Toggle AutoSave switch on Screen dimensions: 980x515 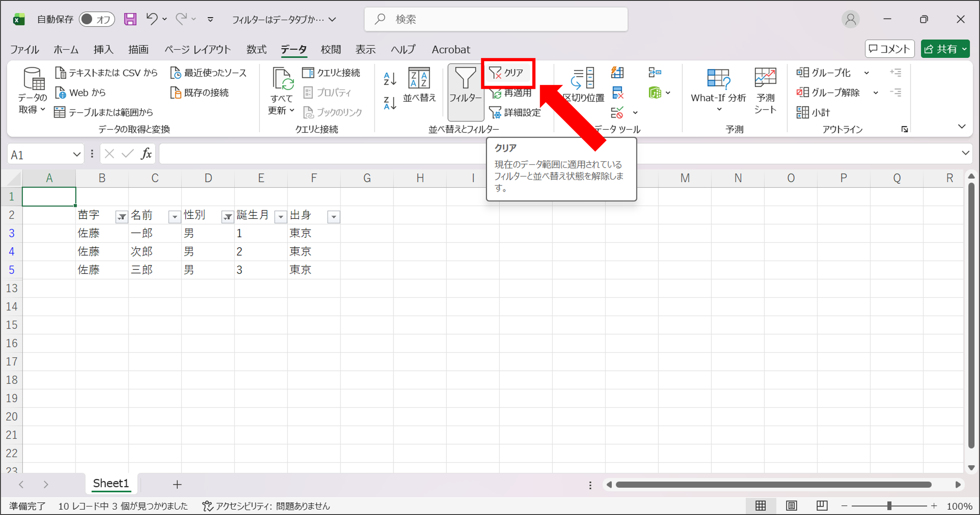[x=97, y=19]
